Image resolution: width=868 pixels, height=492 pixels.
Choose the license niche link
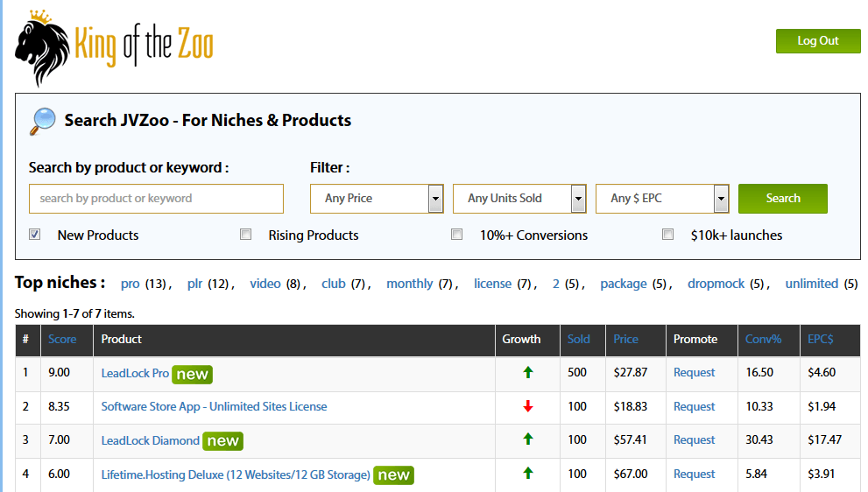[492, 284]
